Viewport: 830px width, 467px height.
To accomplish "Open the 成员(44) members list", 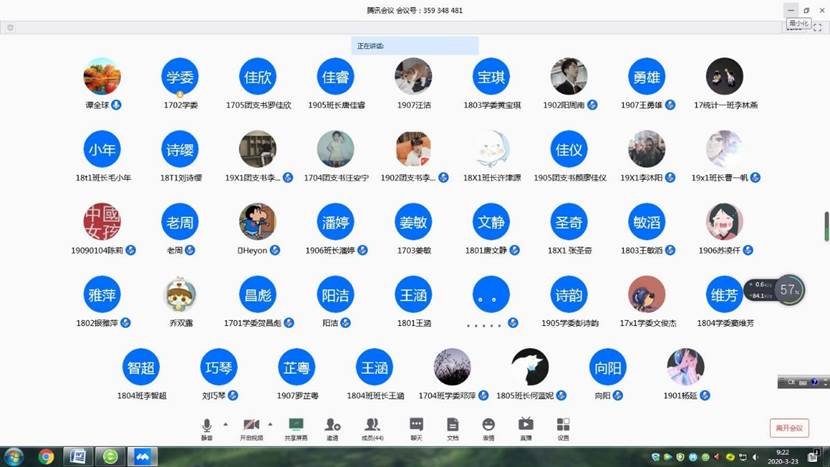I will tap(372, 426).
